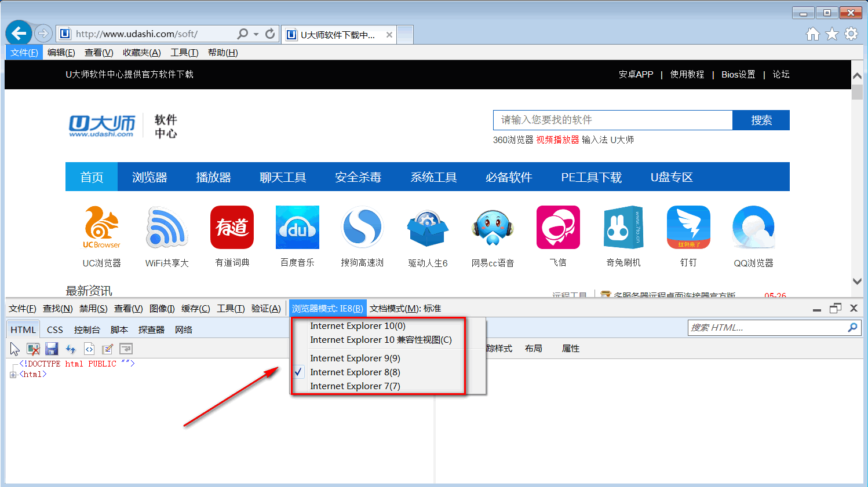Click the QQ浏览器 app icon
The image size is (868, 487).
pos(753,227)
